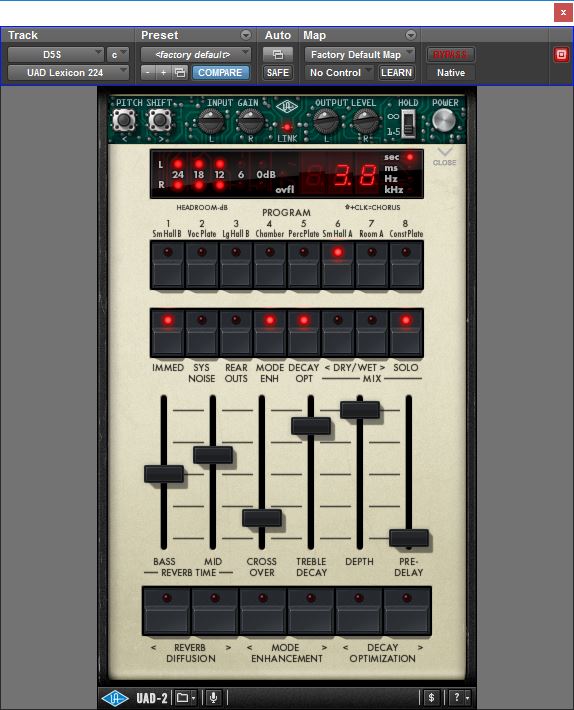Select the previous preset with minus button
Screen dimensions: 574x710
point(148,72)
